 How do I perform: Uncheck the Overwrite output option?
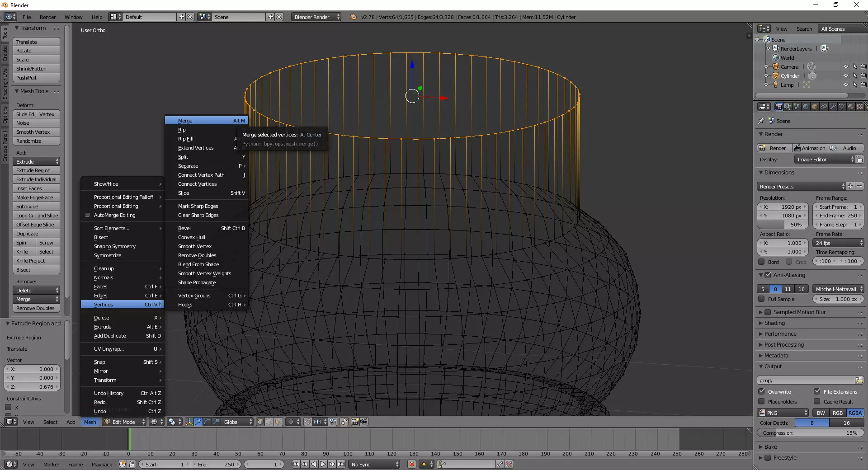(762, 391)
